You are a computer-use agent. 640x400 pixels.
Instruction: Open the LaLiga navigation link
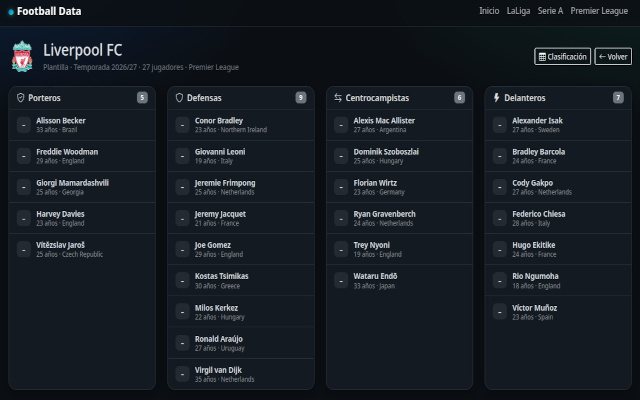[518, 11]
